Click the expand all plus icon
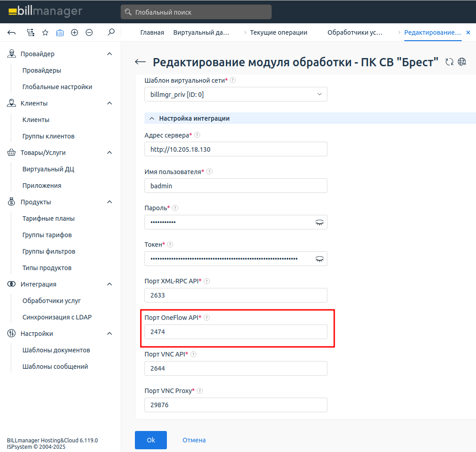Viewport: 476px width, 452px height. pos(75,32)
